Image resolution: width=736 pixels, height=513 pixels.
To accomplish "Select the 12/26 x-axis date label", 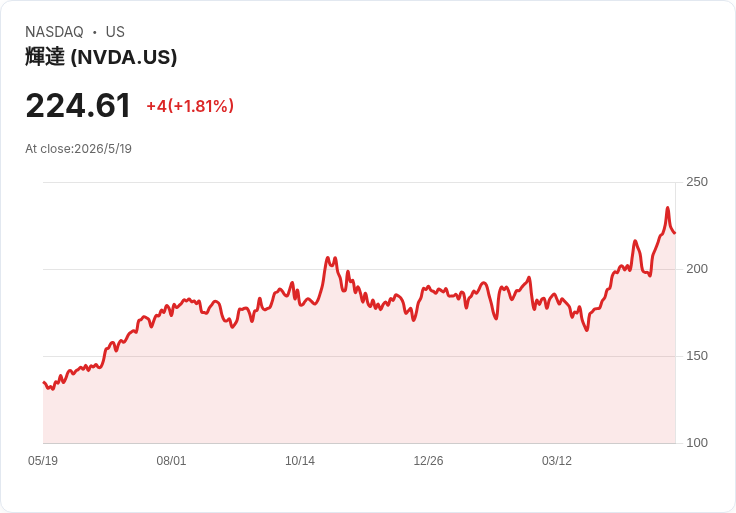I will coord(428,461).
